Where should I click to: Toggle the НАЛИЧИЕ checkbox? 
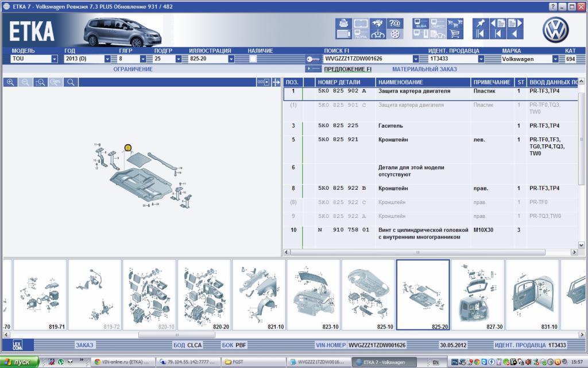click(x=253, y=59)
